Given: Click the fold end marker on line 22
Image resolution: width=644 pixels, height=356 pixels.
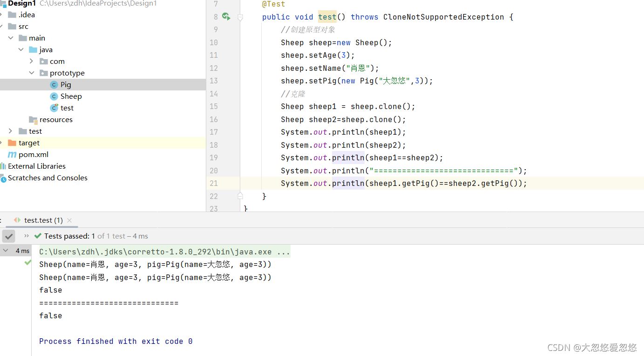Looking at the screenshot, I should [x=240, y=196].
